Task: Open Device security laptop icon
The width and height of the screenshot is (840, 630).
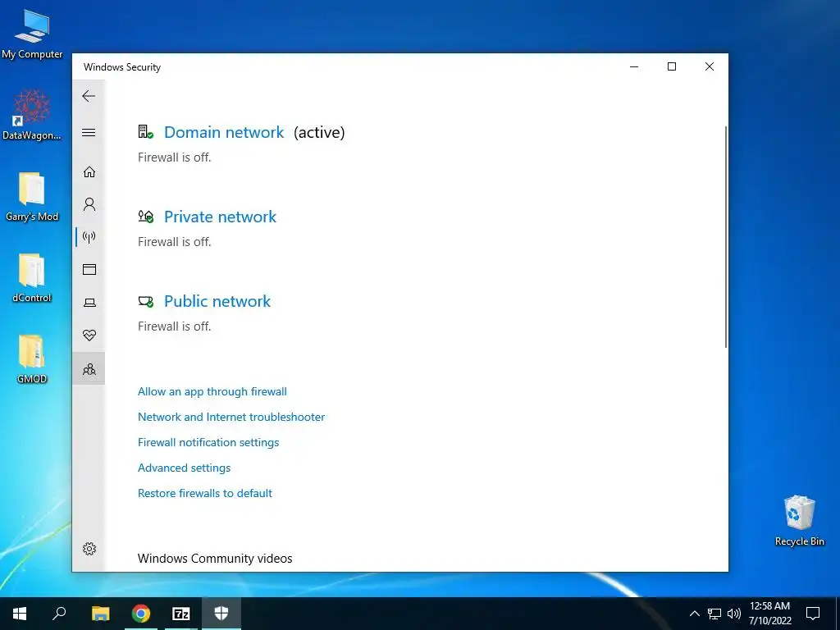Action: click(x=89, y=303)
